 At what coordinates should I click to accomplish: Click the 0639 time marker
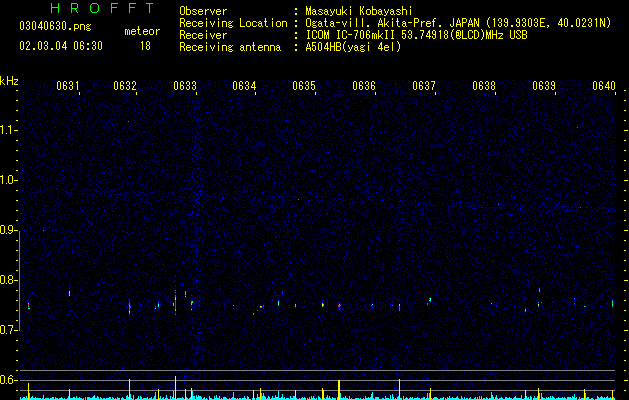[544, 85]
